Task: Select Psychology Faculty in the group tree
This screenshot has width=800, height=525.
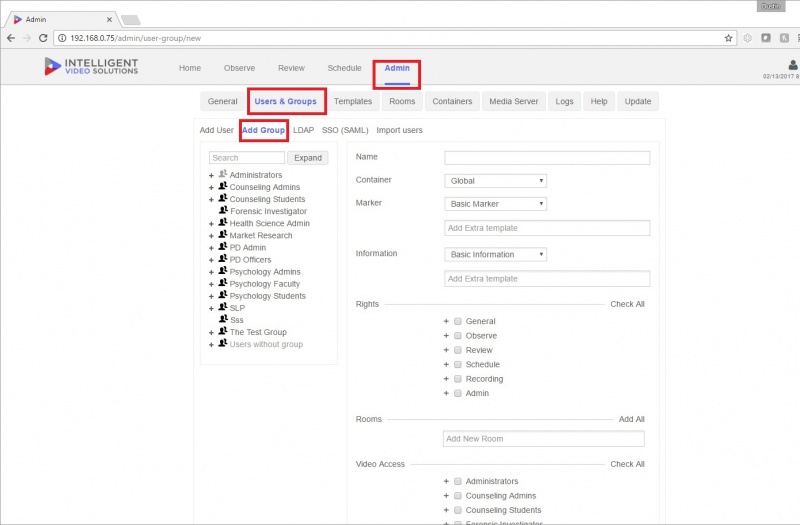Action: 264,284
